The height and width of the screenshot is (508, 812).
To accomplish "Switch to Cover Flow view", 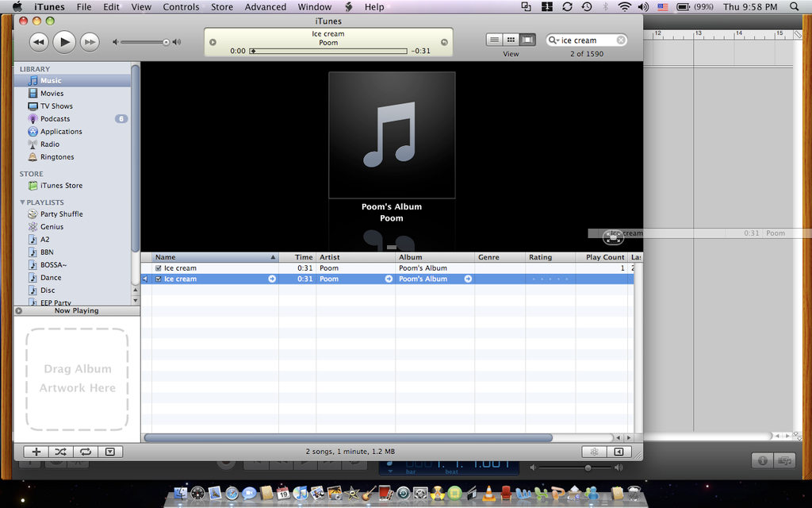I will point(527,40).
